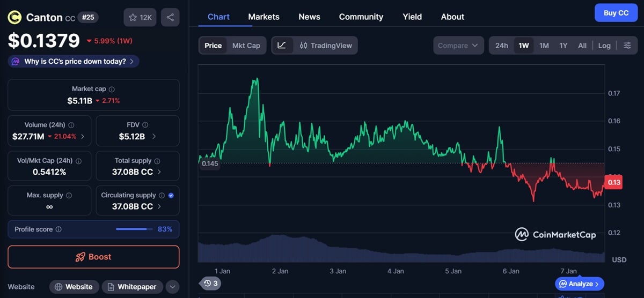
Task: Switch to the About tab
Action: click(452, 17)
